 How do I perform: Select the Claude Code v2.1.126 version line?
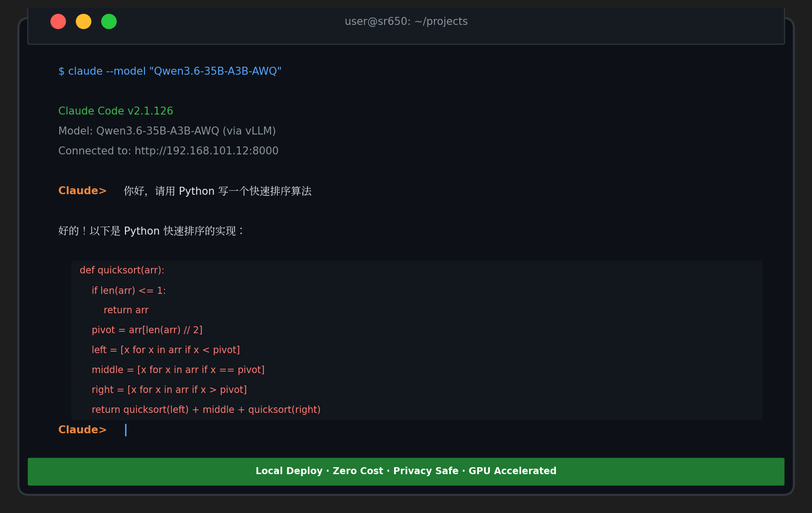pyautogui.click(x=116, y=111)
